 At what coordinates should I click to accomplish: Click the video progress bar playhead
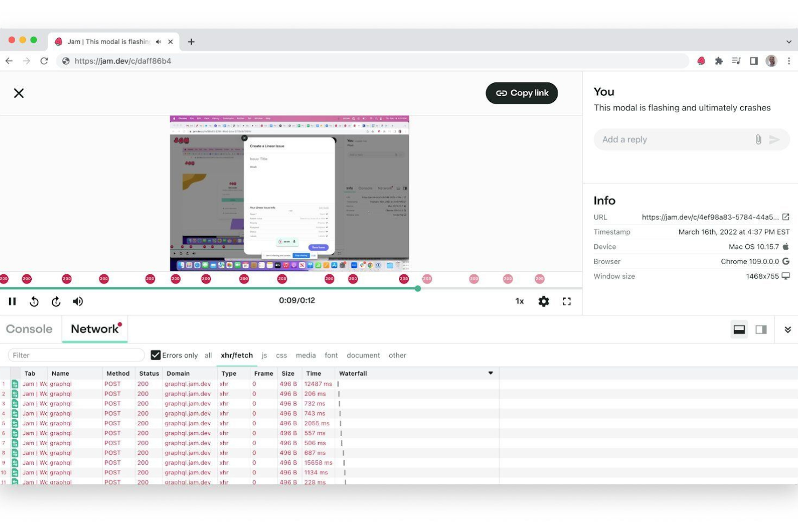[418, 288]
